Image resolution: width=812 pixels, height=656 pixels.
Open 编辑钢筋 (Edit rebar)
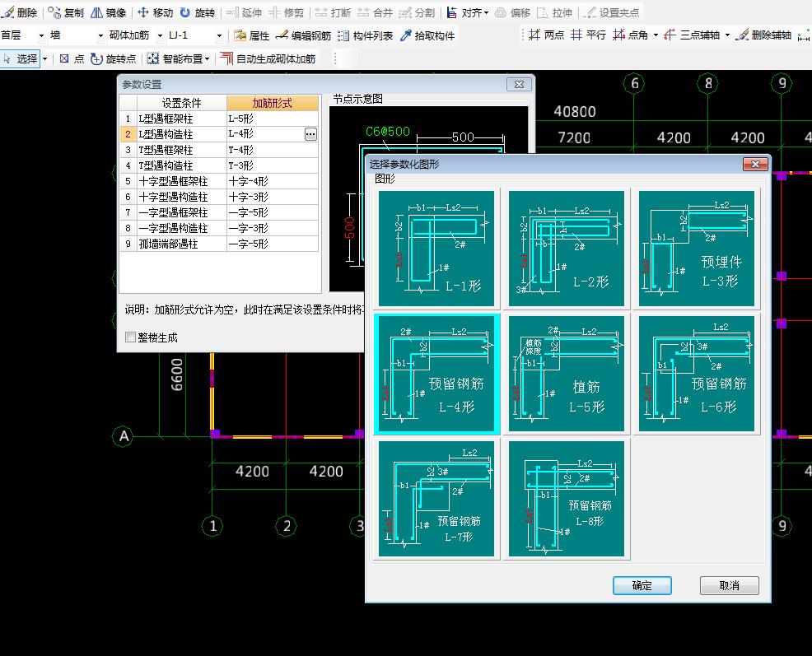(x=303, y=35)
